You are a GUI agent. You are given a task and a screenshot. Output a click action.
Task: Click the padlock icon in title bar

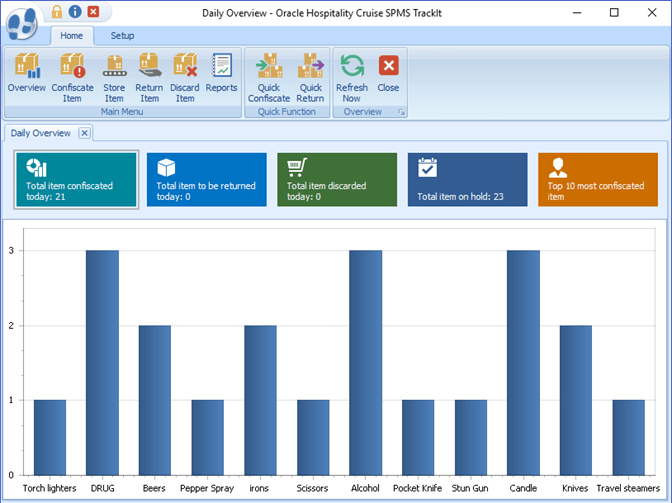pos(57,12)
